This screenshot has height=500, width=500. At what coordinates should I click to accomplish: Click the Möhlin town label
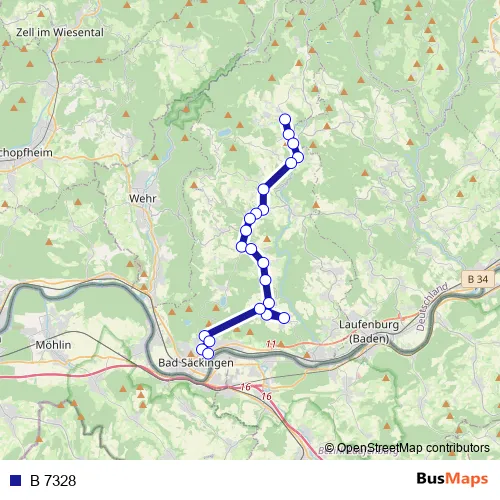tap(53, 345)
